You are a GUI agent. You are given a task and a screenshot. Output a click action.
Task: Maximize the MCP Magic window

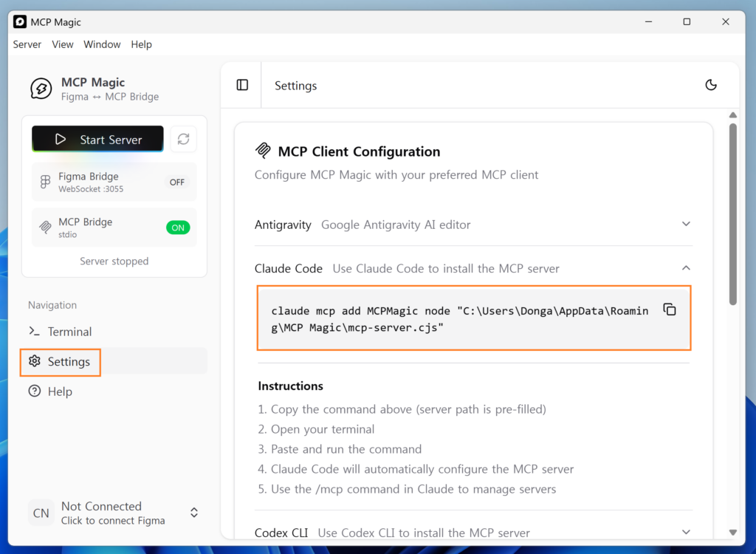(687, 21)
